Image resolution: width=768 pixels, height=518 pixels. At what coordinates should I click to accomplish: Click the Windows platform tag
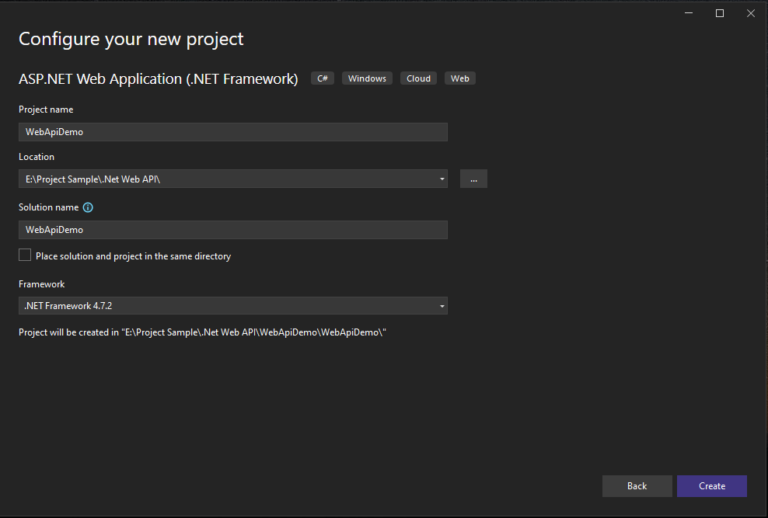click(x=367, y=78)
